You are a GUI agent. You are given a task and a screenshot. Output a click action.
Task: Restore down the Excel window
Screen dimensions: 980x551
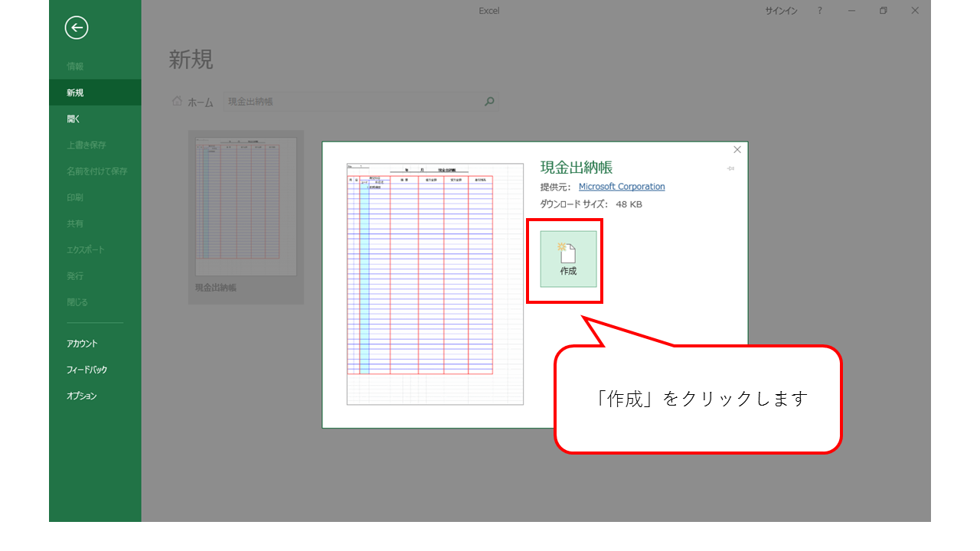point(884,11)
